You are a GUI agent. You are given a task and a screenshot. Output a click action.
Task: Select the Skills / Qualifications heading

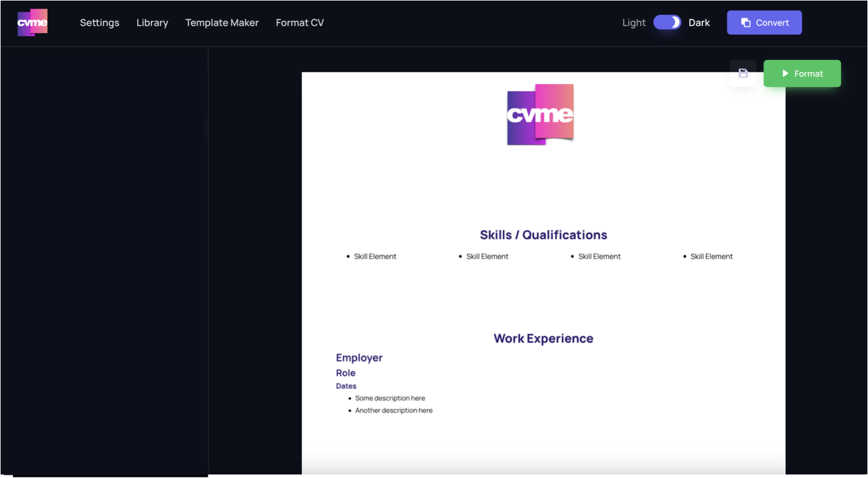543,235
